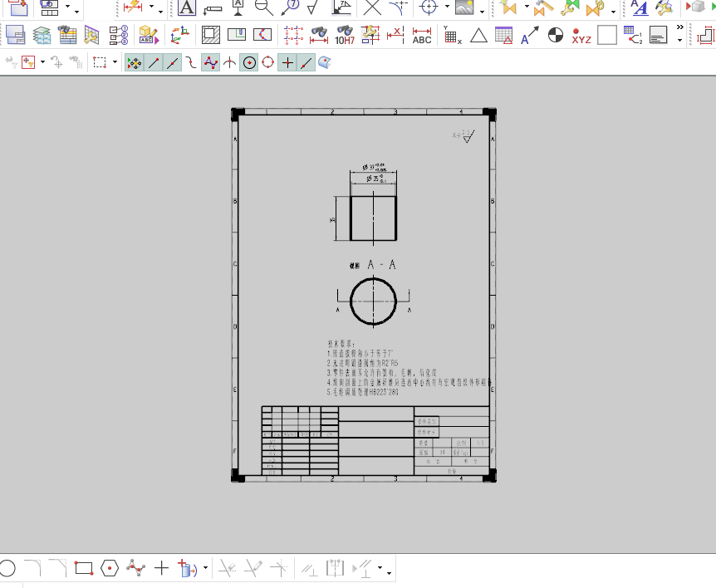
Task: Click the crosshatch area fill icon
Action: tap(210, 35)
